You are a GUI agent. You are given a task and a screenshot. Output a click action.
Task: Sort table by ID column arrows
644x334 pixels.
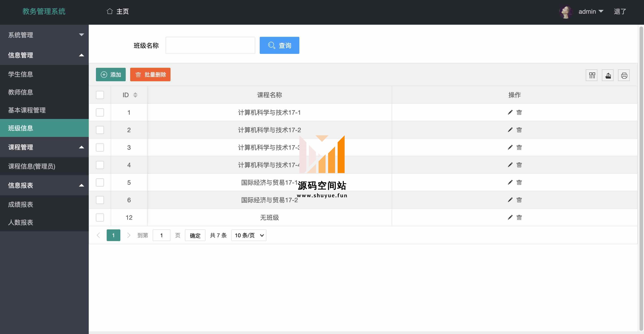pyautogui.click(x=135, y=95)
